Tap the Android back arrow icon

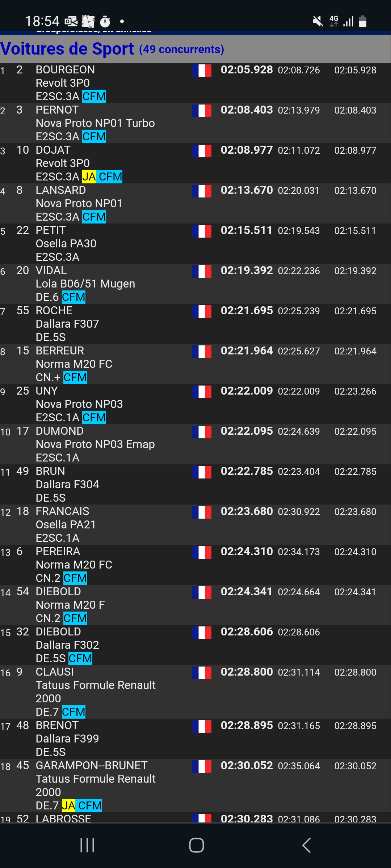tap(306, 845)
